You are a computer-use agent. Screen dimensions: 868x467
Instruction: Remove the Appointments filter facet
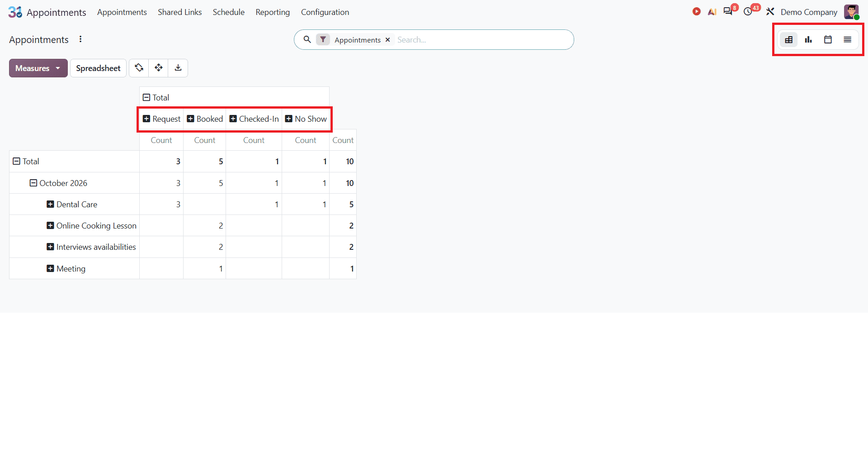coord(387,40)
